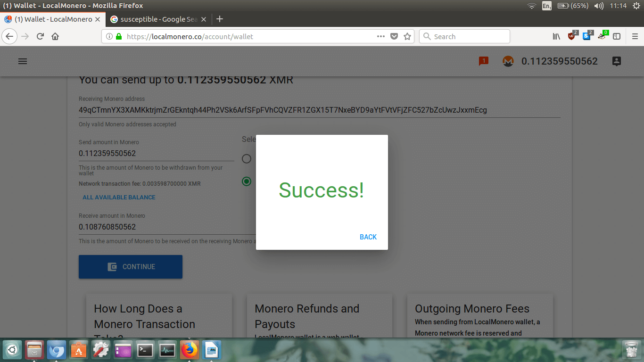
Task: Open the battery 65% indicator
Action: 573,6
